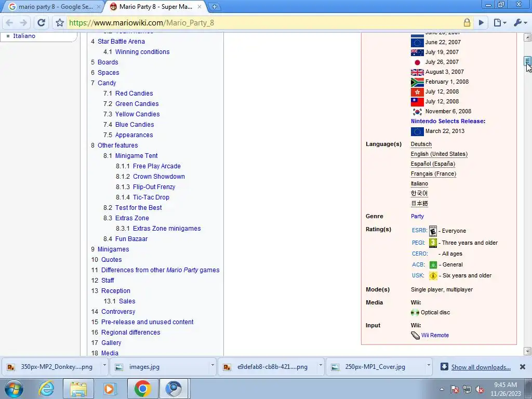Open dropdown for e9defab8-cb8b-421 png download
This screenshot has width=532, height=399.
(x=320, y=366)
